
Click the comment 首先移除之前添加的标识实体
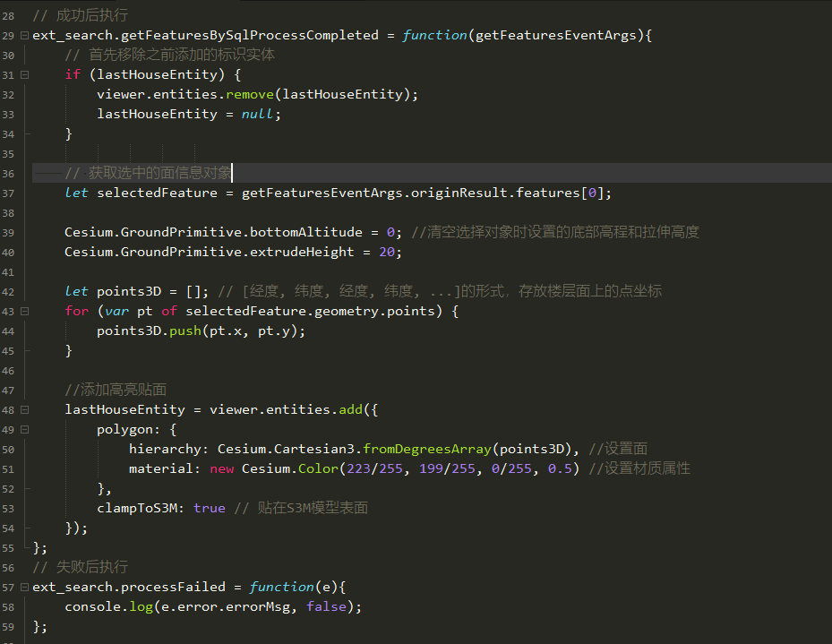click(182, 55)
